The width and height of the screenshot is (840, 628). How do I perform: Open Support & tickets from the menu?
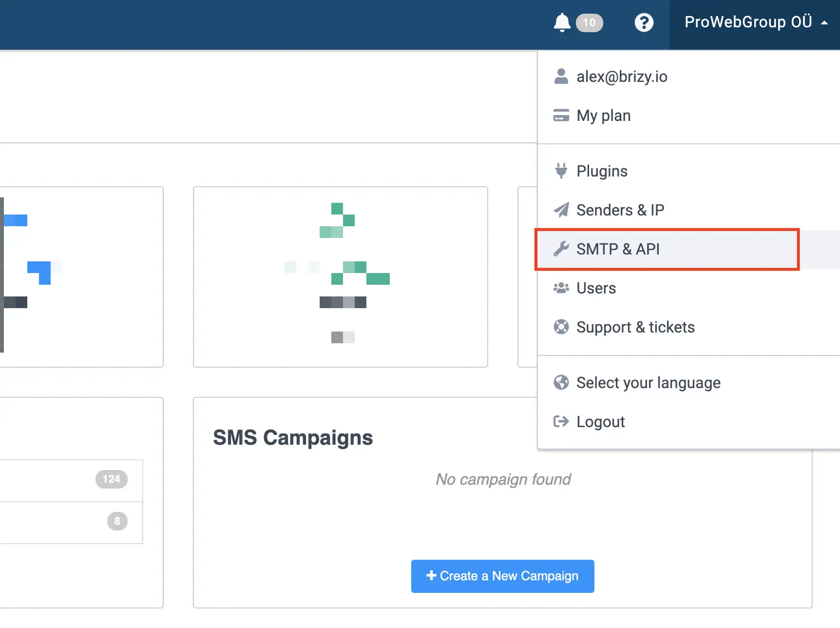(635, 327)
